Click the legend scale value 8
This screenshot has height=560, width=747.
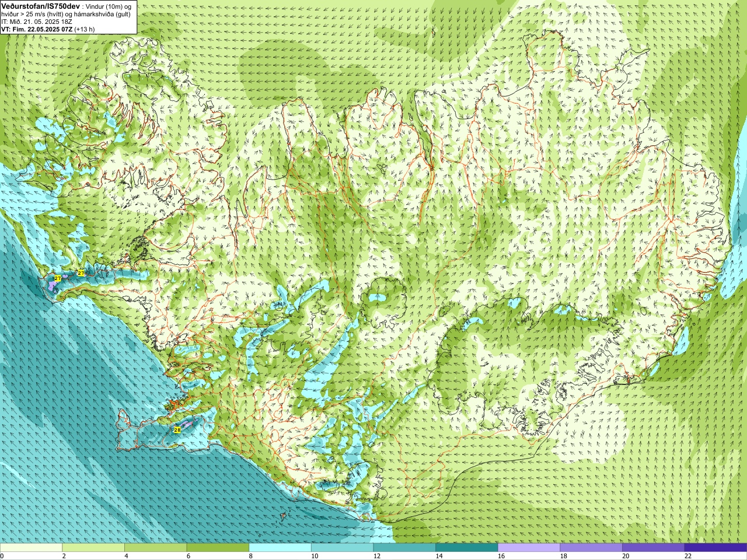(x=251, y=556)
